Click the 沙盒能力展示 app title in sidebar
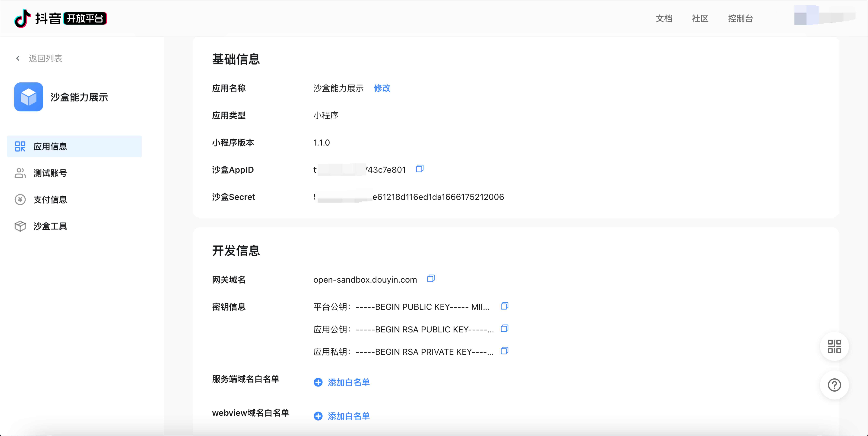 pyautogui.click(x=79, y=97)
